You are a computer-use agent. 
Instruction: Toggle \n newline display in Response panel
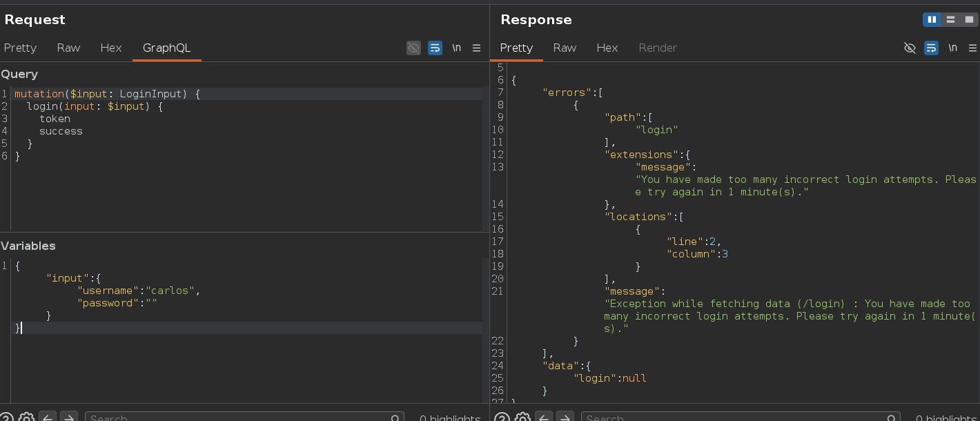coord(952,48)
